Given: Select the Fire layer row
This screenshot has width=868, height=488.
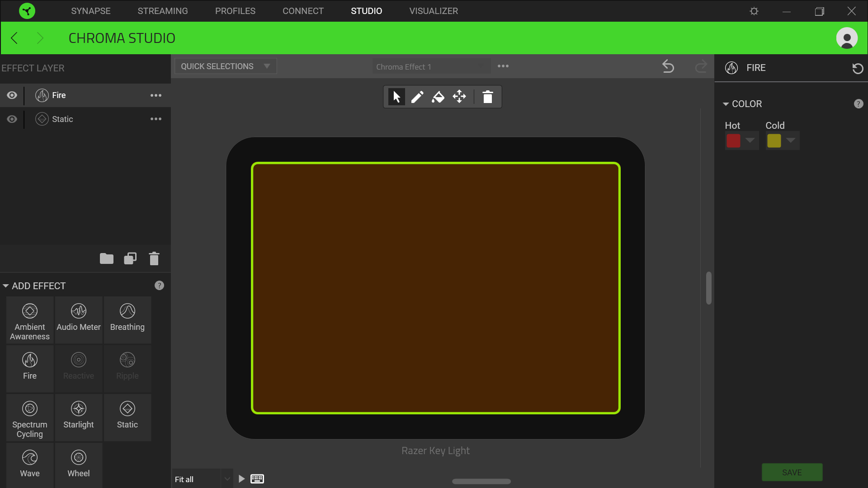Looking at the screenshot, I should (85, 95).
